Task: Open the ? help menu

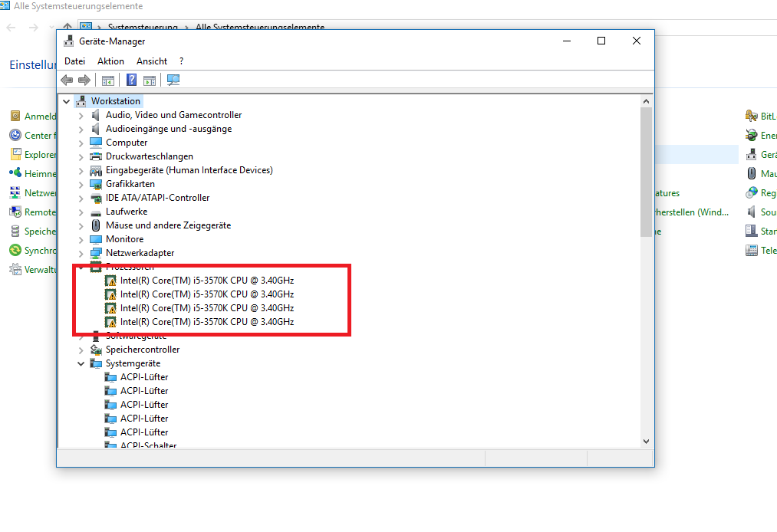Action: [x=181, y=61]
